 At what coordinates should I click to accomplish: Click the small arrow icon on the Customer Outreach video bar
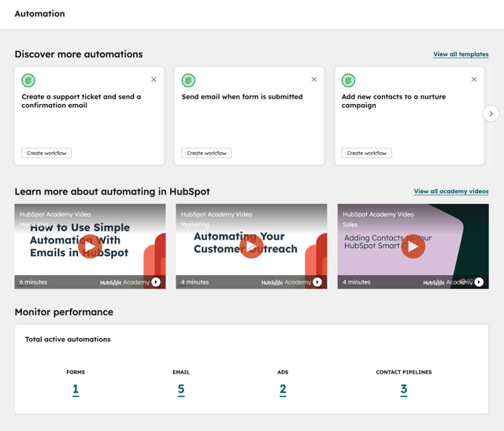pos(317,282)
